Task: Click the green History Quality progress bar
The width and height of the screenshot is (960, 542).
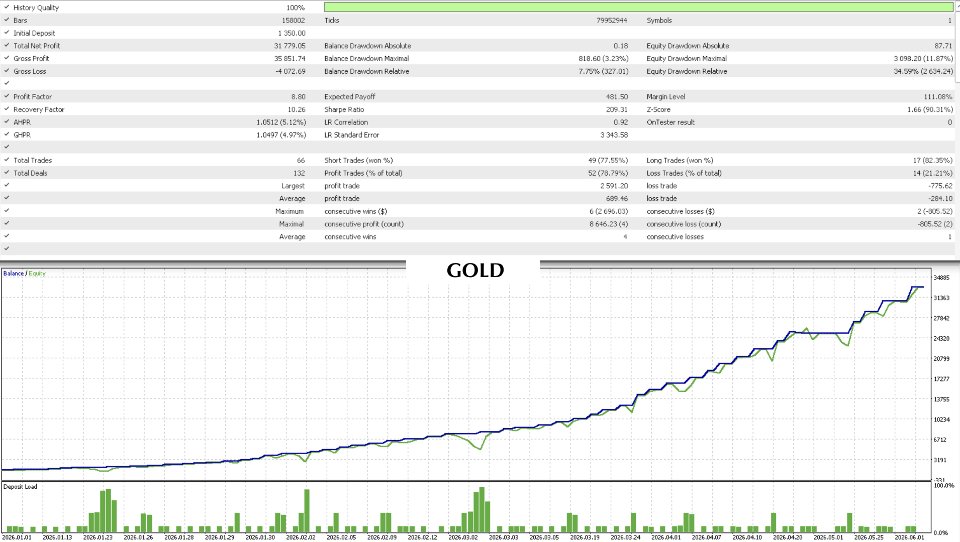Action: pos(639,7)
